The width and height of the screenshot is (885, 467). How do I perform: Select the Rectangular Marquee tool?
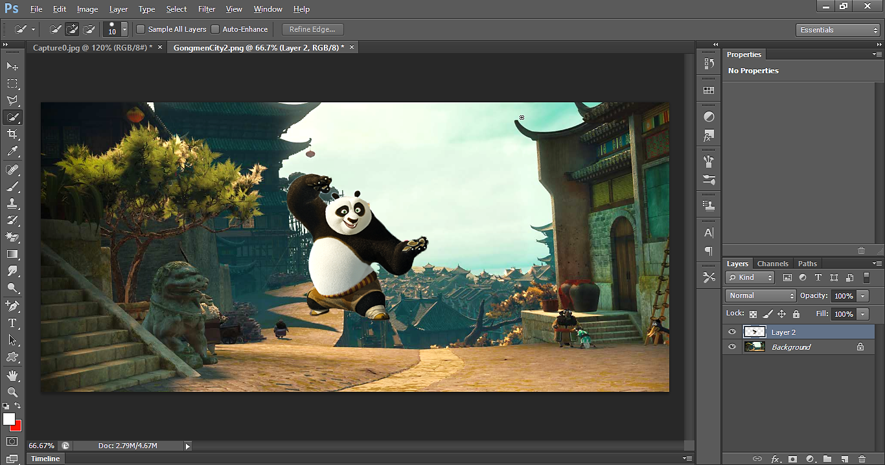click(12, 84)
